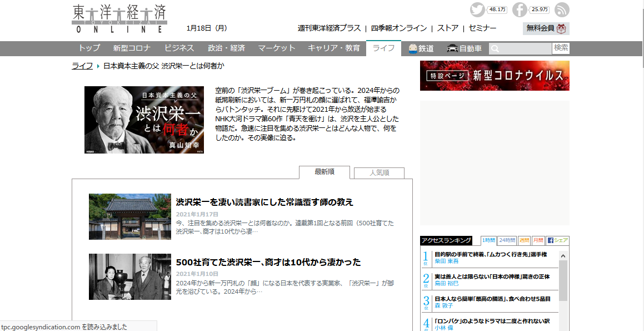Open author link 柴田 東吾
Screen dimensions: 644x331
(x=447, y=261)
